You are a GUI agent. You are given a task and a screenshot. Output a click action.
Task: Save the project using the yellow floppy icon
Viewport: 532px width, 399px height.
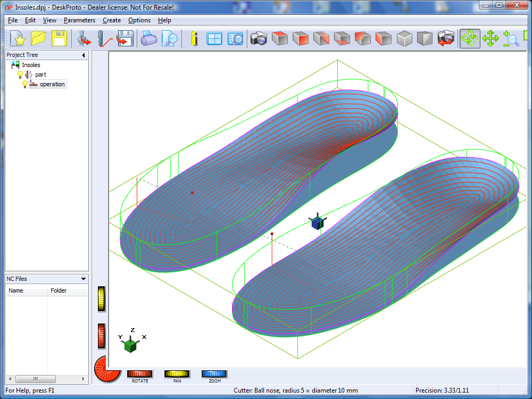(x=59, y=39)
